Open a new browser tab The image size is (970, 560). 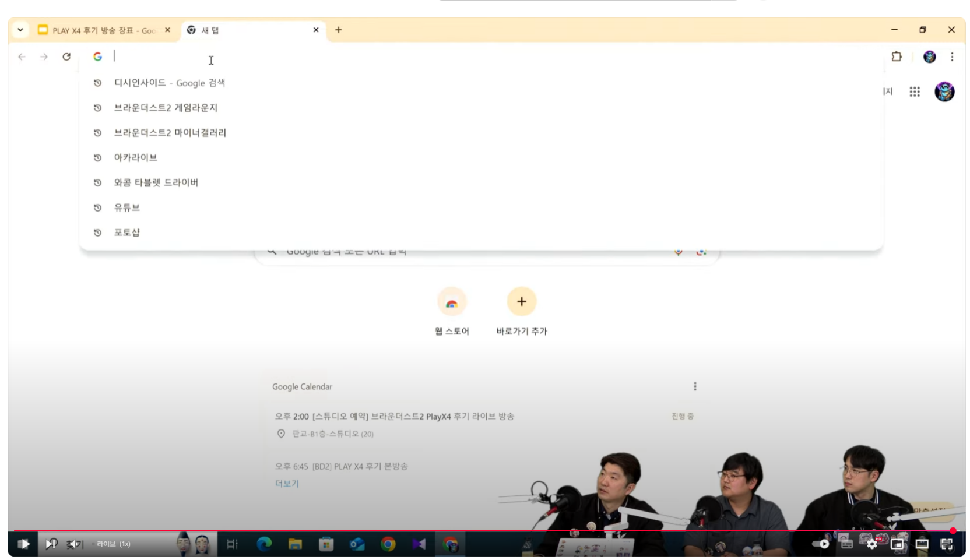338,30
